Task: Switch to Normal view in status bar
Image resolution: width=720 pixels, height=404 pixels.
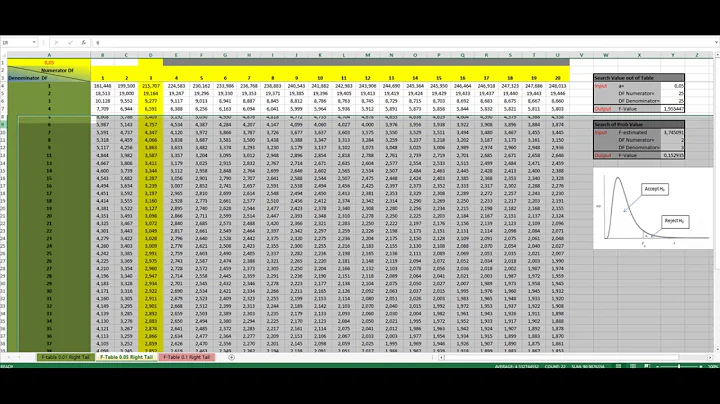Action: click(619, 366)
